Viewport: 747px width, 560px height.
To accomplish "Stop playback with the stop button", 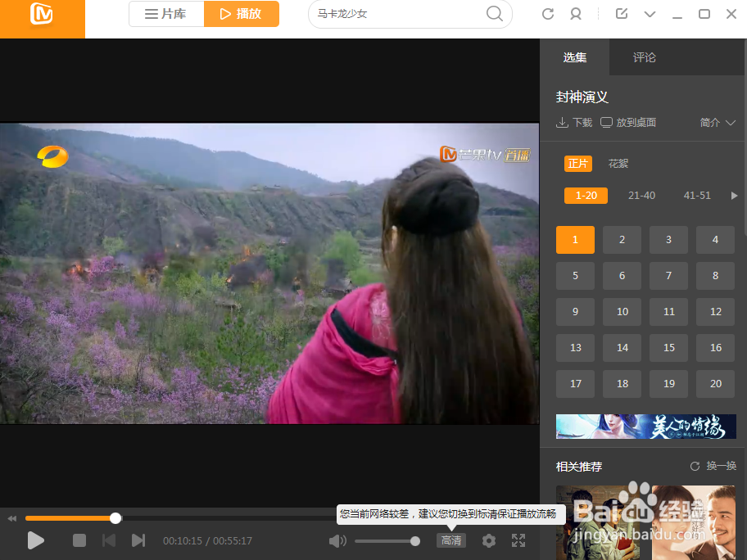I will [x=79, y=540].
